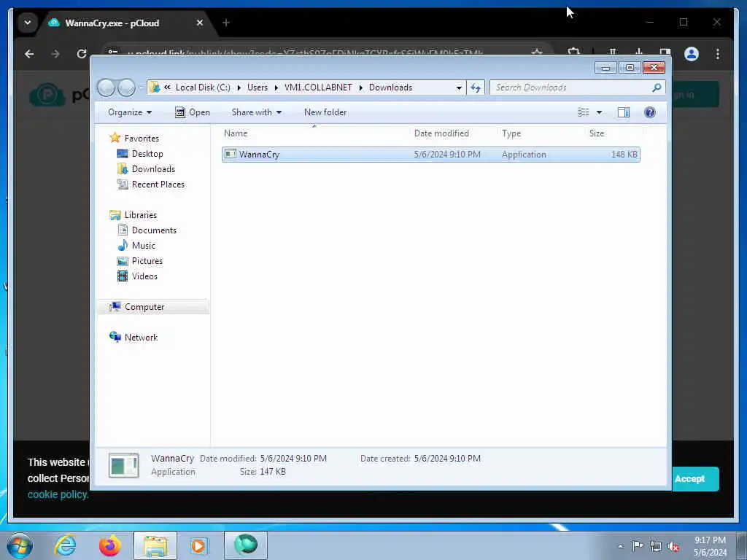The height and width of the screenshot is (560, 747).
Task: Sort by the Type column
Action: click(x=541, y=133)
